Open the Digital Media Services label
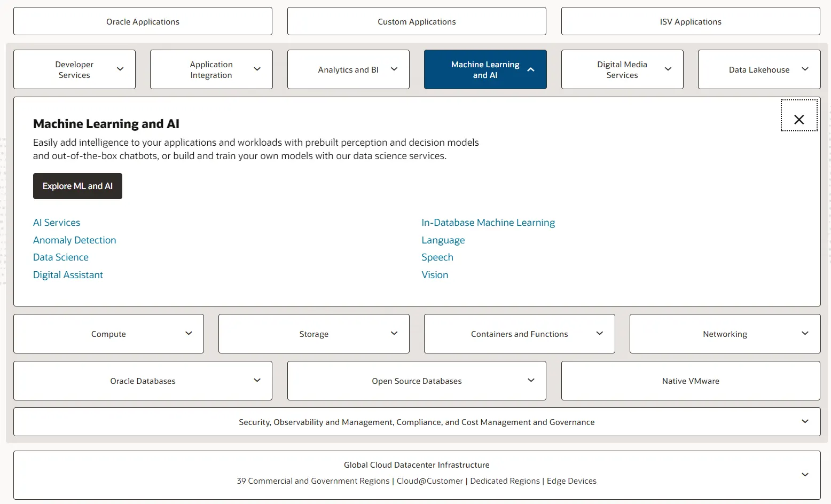This screenshot has height=504, width=831. (x=622, y=69)
